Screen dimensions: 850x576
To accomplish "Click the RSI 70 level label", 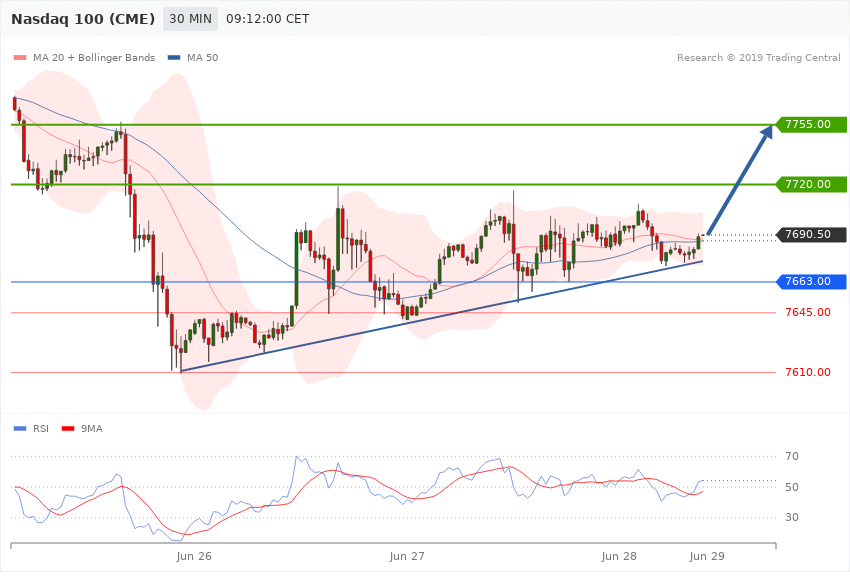I will click(x=792, y=456).
